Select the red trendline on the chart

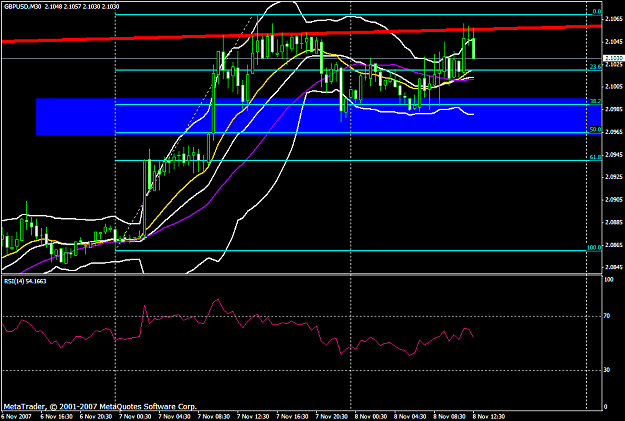tap(301, 33)
